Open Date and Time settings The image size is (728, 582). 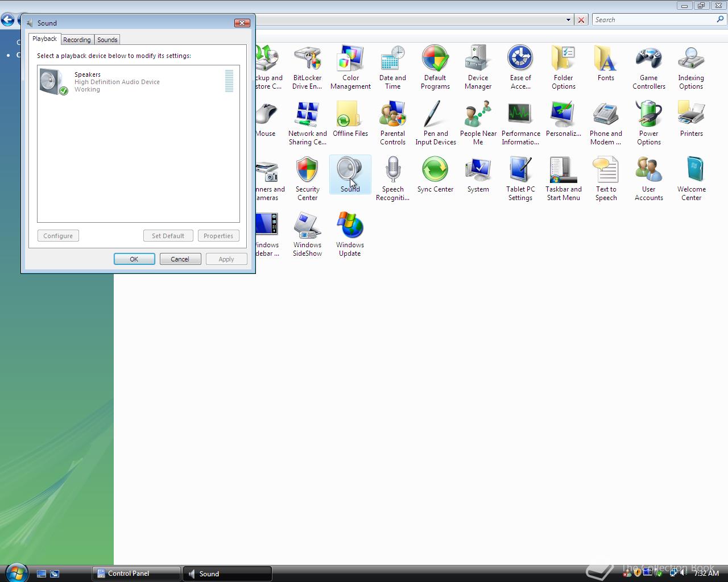(392, 68)
